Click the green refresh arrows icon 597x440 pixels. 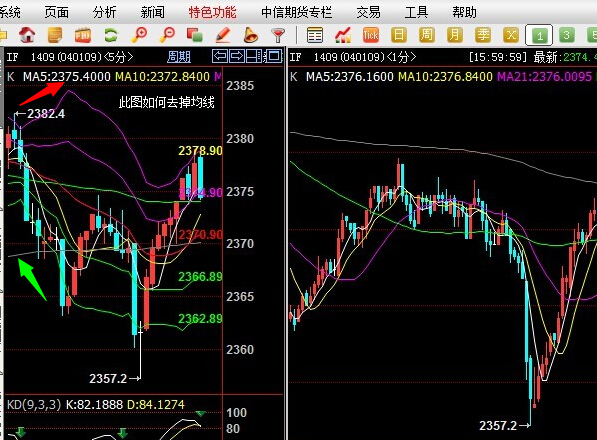pos(110,35)
